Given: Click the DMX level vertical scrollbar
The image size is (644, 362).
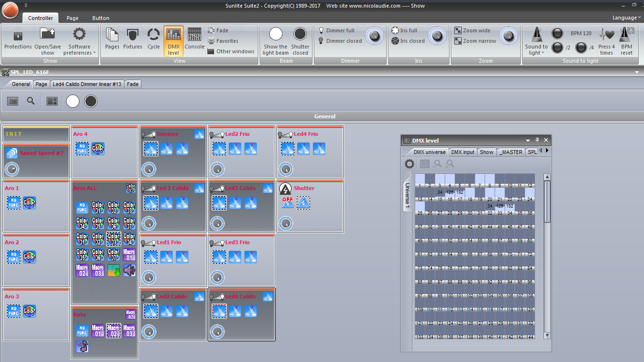Looking at the screenshot, I should coord(547,257).
